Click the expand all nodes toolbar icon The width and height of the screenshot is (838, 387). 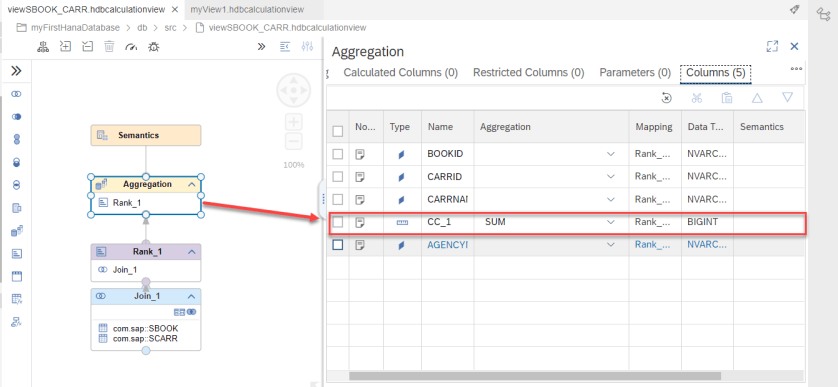pyautogui.click(x=65, y=47)
